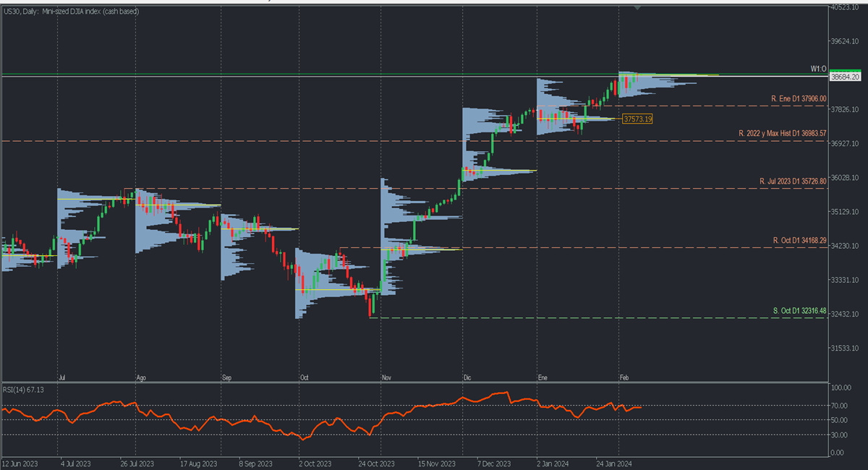Viewport: 868px width, 470px height.
Task: Click the Nov month separator label
Action: (386, 377)
